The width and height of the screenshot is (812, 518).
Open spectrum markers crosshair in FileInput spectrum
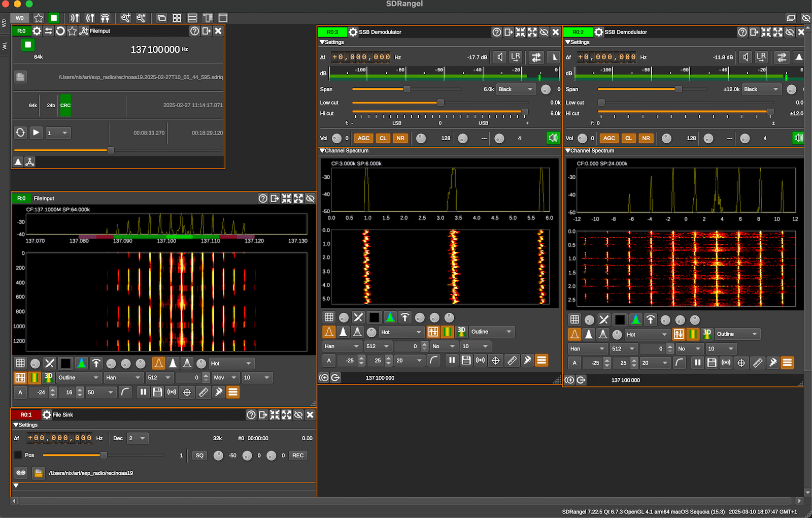click(x=187, y=392)
